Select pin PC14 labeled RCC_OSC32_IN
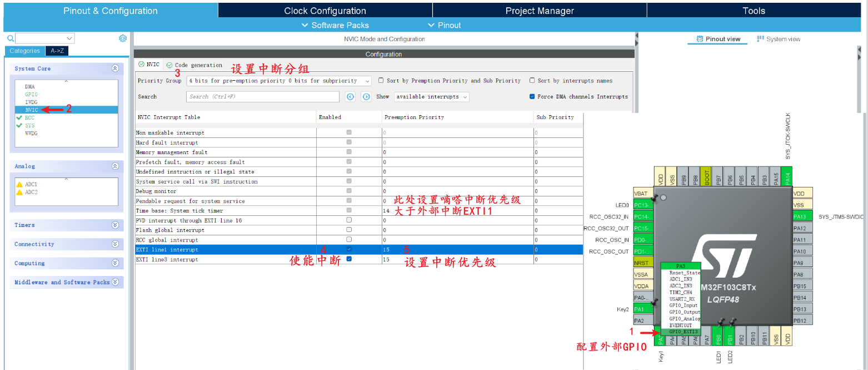Viewport: 868px width, 370px height. [643, 217]
